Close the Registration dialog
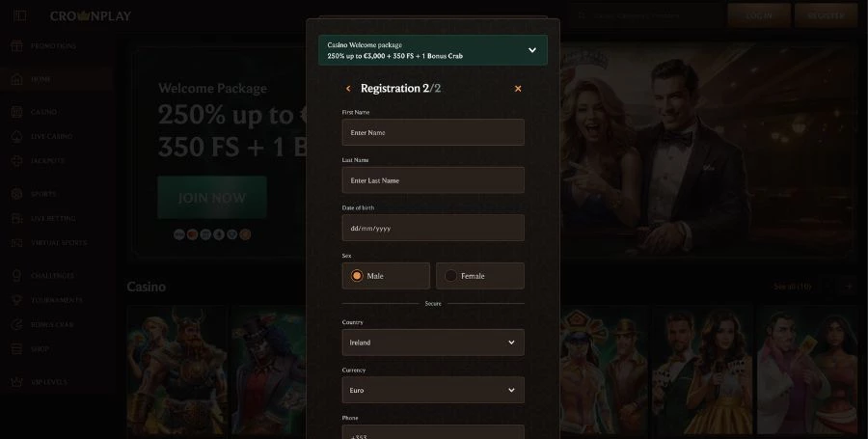The image size is (868, 439). point(518,89)
